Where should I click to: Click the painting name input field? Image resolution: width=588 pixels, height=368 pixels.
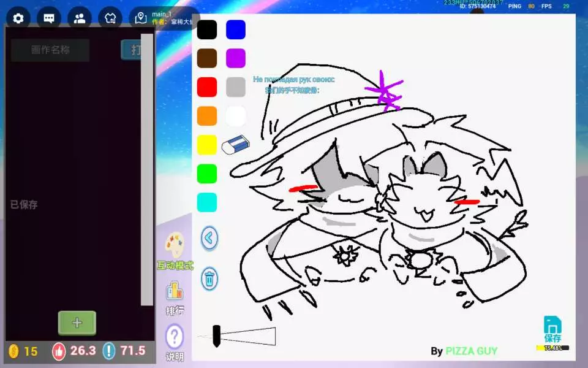point(50,50)
